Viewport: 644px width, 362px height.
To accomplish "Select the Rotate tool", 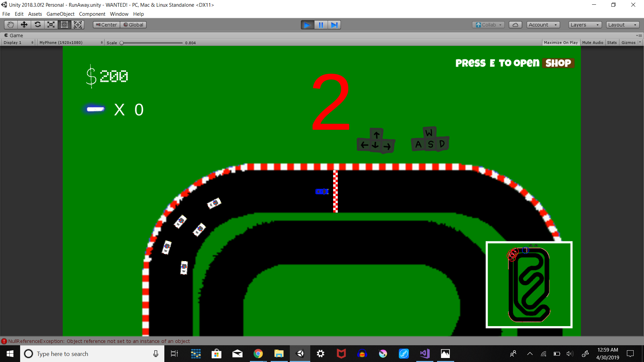I will [x=38, y=25].
